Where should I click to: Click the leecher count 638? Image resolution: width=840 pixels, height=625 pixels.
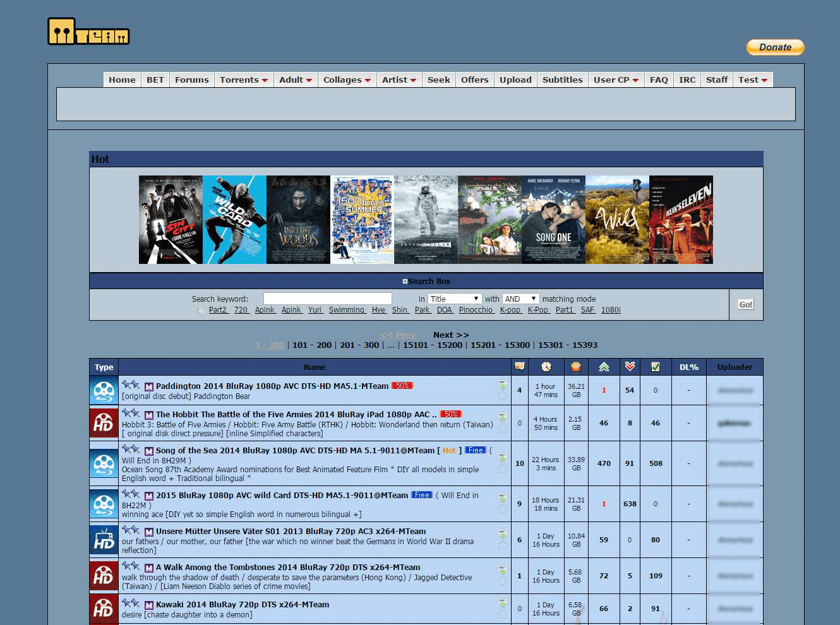coord(630,504)
